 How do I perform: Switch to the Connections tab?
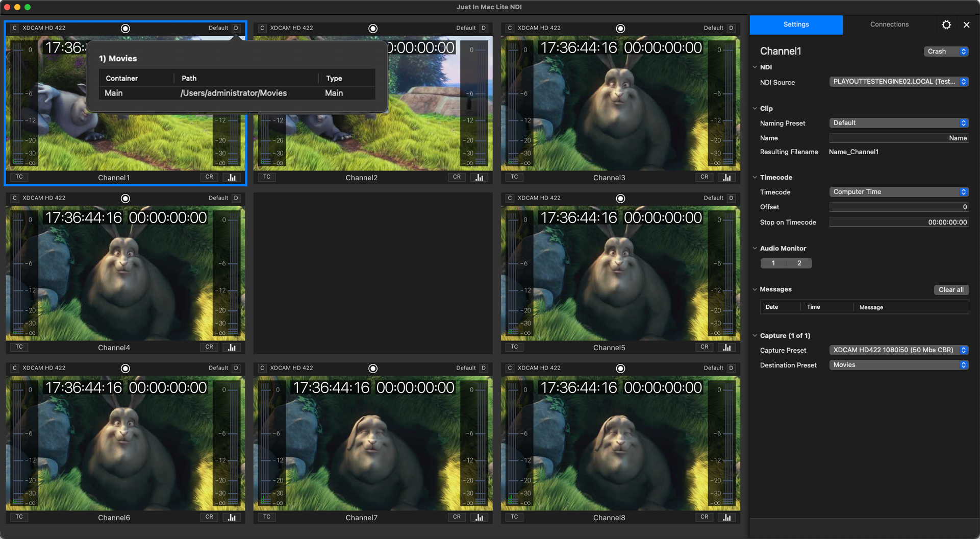(x=889, y=24)
